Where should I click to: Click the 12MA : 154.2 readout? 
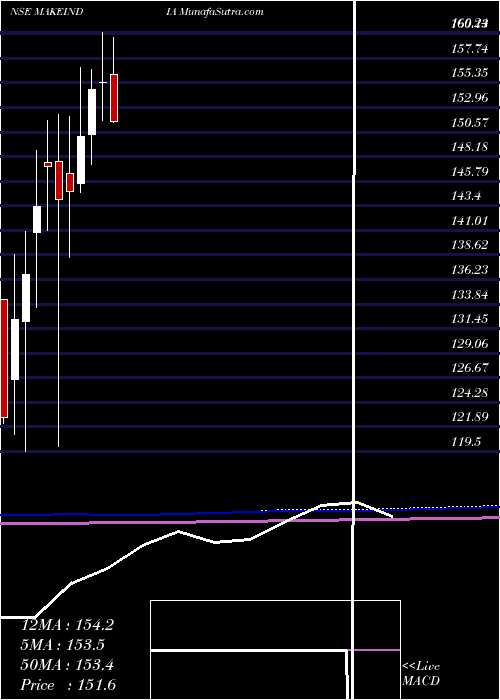click(x=67, y=625)
